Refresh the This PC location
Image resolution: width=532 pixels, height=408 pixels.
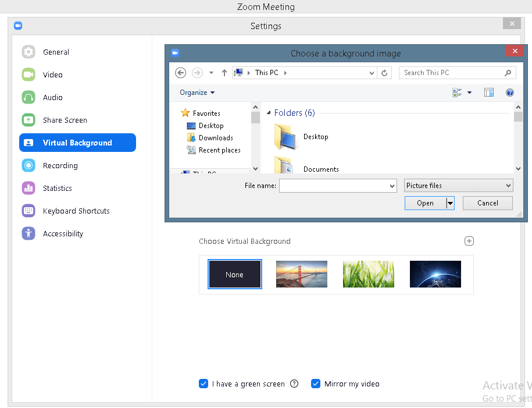pos(384,73)
